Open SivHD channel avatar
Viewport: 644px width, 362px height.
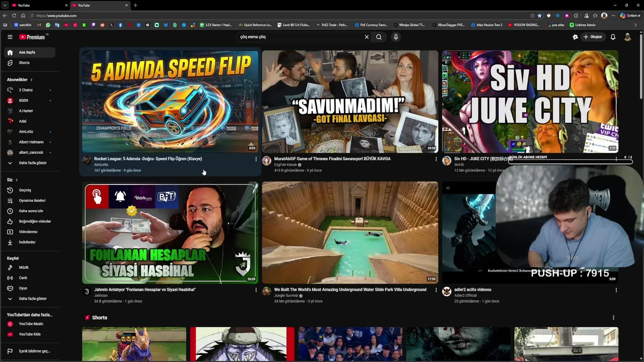tap(447, 161)
